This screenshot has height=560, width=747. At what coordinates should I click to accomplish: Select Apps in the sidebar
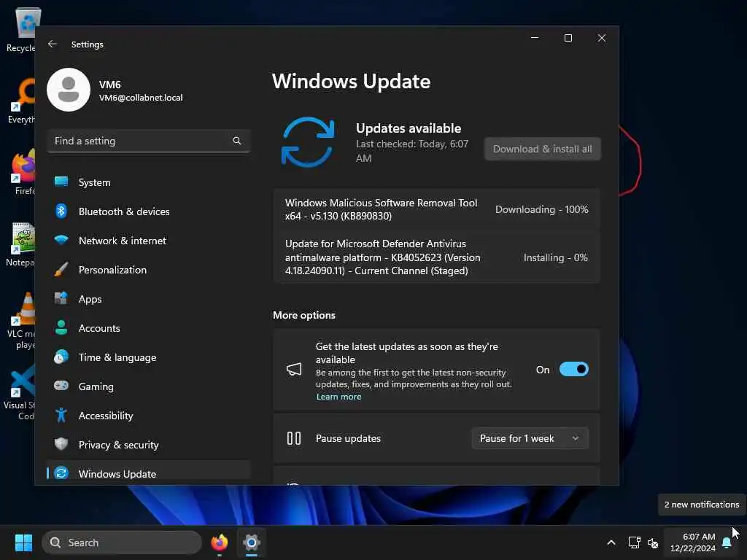tap(149, 298)
